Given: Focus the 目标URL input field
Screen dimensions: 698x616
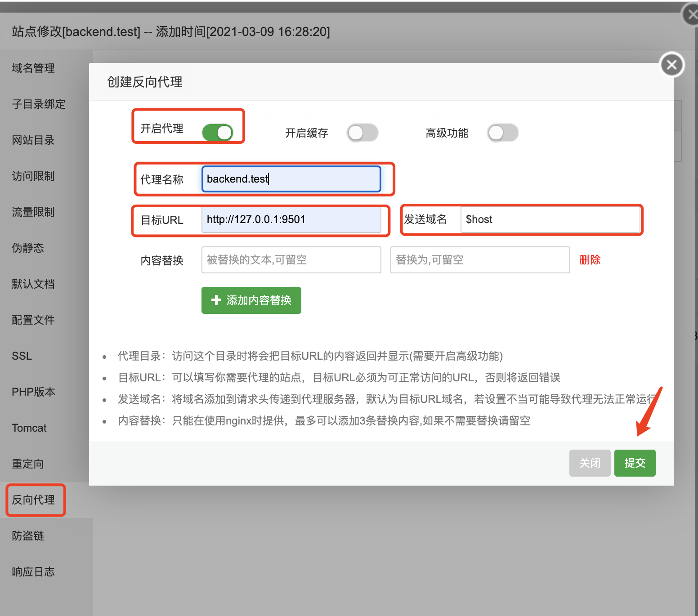Looking at the screenshot, I should 291,219.
